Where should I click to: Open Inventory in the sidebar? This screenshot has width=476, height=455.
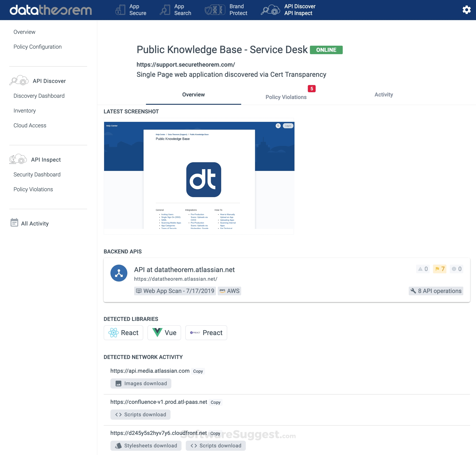(25, 110)
